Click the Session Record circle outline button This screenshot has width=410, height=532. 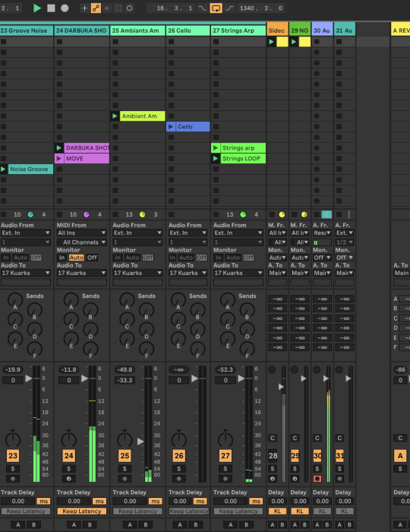(129, 8)
